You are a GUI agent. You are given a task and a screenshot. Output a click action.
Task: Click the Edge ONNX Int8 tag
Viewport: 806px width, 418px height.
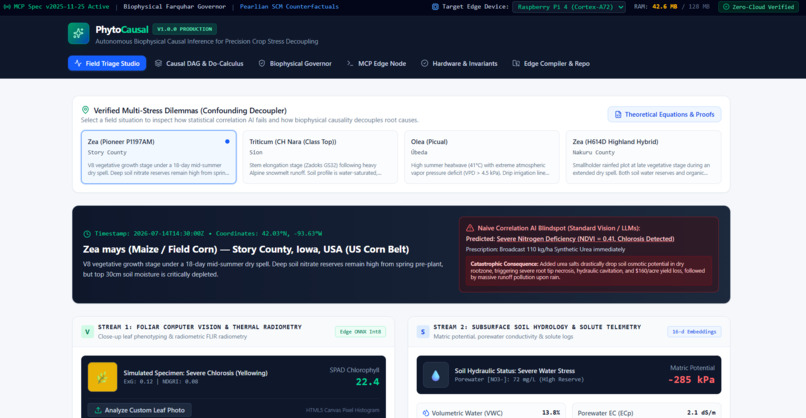(360, 332)
